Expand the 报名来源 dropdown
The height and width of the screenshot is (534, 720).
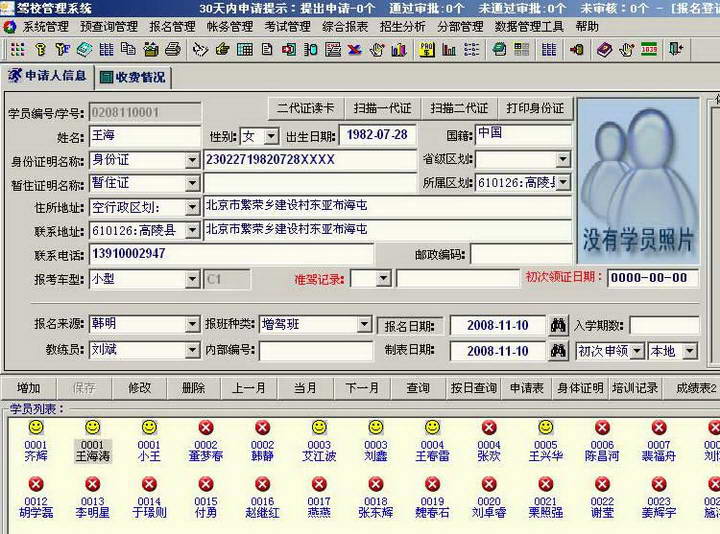pyautogui.click(x=192, y=325)
